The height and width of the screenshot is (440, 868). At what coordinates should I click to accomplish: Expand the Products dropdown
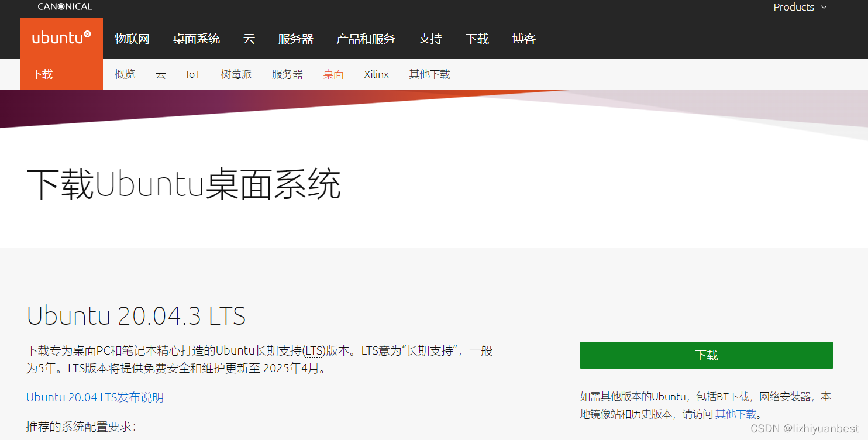point(800,7)
